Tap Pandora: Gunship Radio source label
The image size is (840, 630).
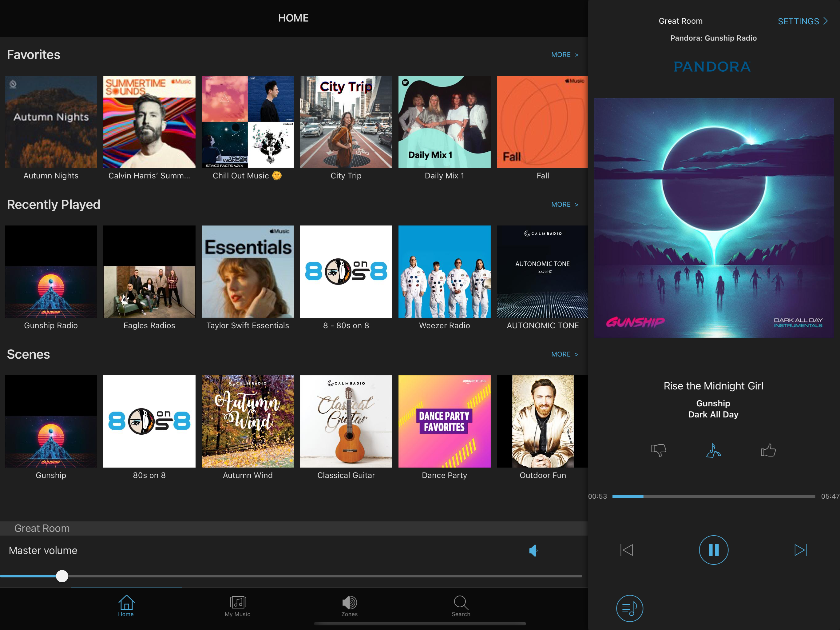[713, 38]
